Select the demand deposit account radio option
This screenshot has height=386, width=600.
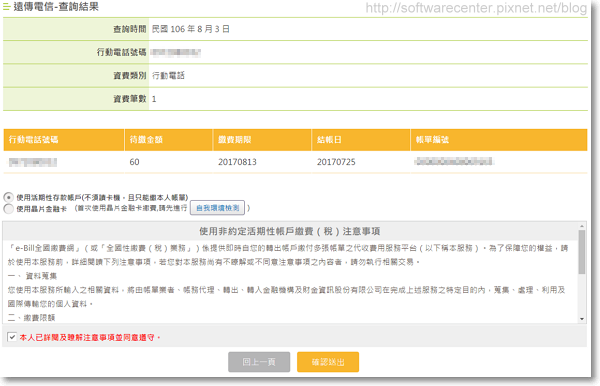[8, 197]
